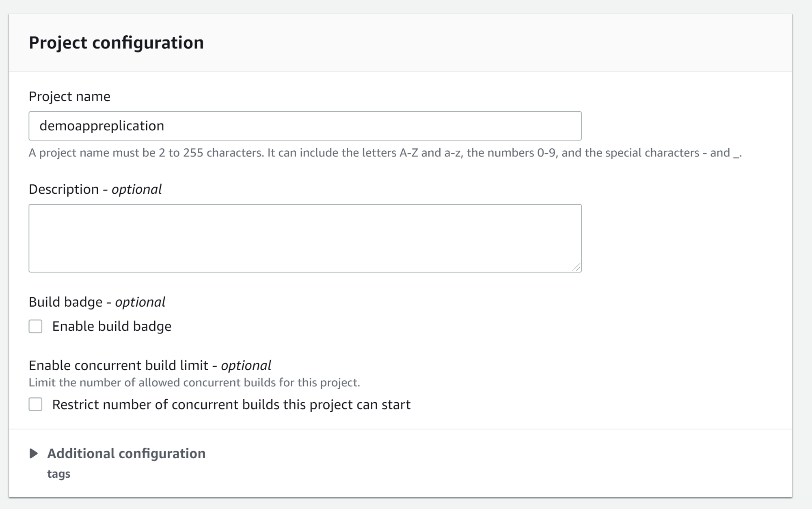Viewport: 812px width, 509px height.
Task: Click the Description box resize handle
Action: click(x=576, y=267)
